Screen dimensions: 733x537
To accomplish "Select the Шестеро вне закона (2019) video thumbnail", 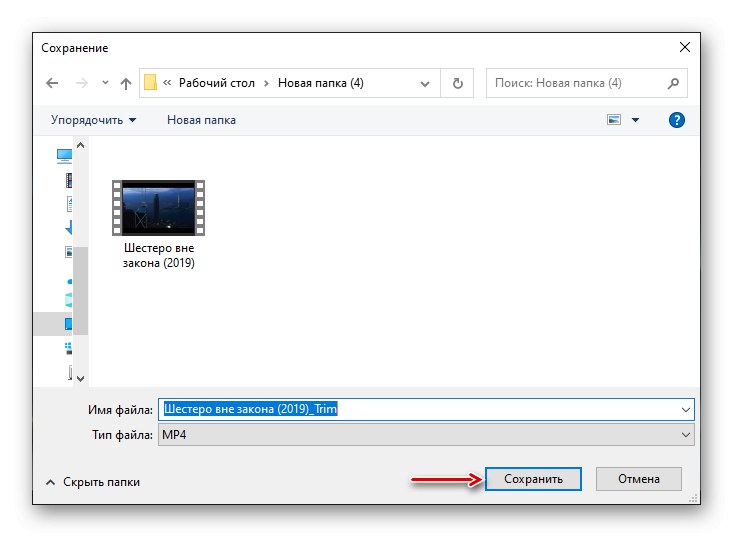I will pos(158,208).
